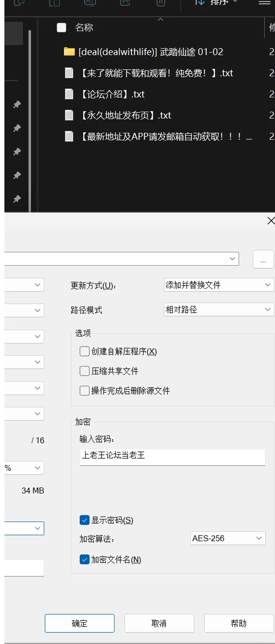Enable 创建自解压程序 checkbox
275x644 pixels.
pos(85,351)
